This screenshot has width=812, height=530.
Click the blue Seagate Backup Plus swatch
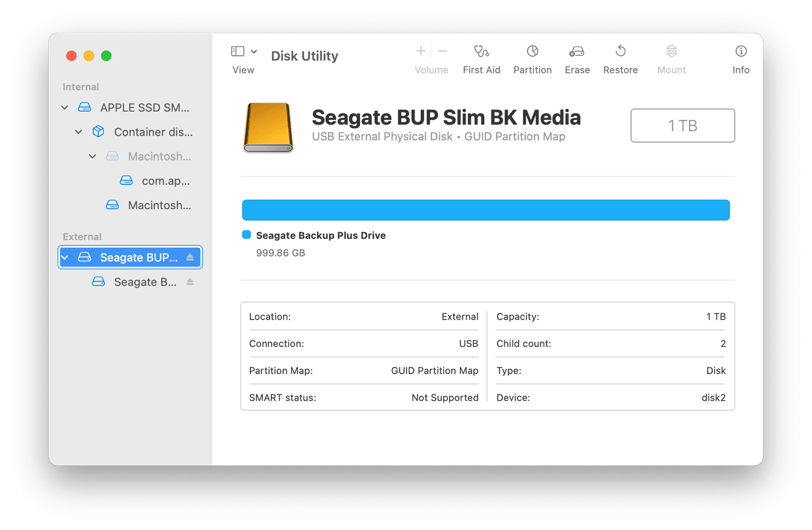tap(246, 235)
